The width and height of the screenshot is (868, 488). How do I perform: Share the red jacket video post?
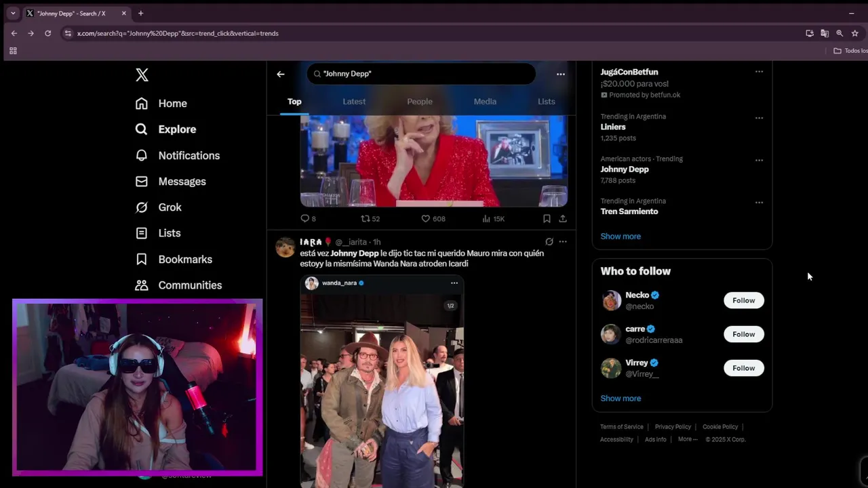563,218
